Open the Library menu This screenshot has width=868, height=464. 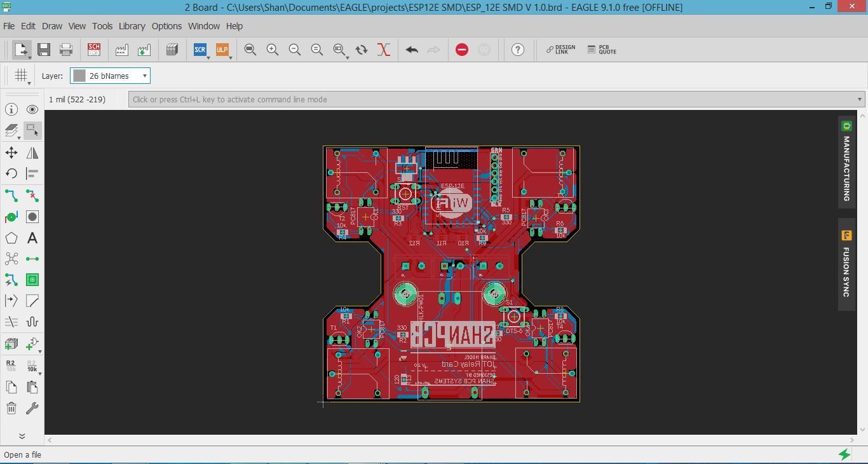132,26
